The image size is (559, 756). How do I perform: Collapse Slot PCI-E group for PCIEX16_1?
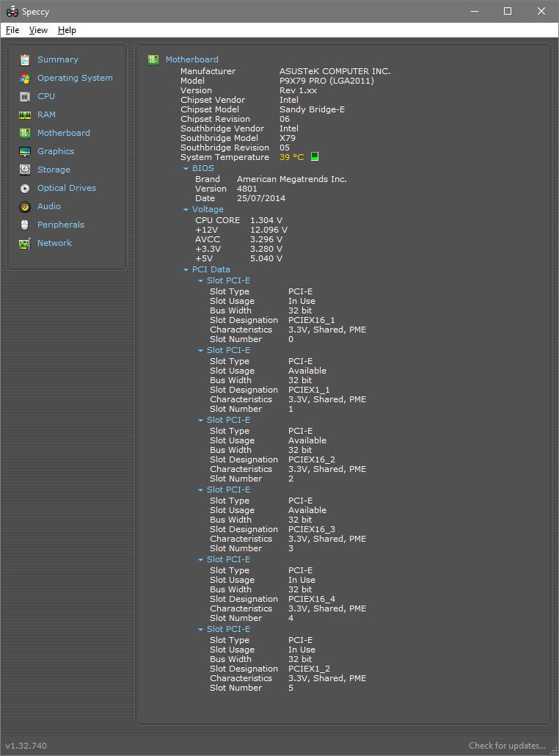201,281
